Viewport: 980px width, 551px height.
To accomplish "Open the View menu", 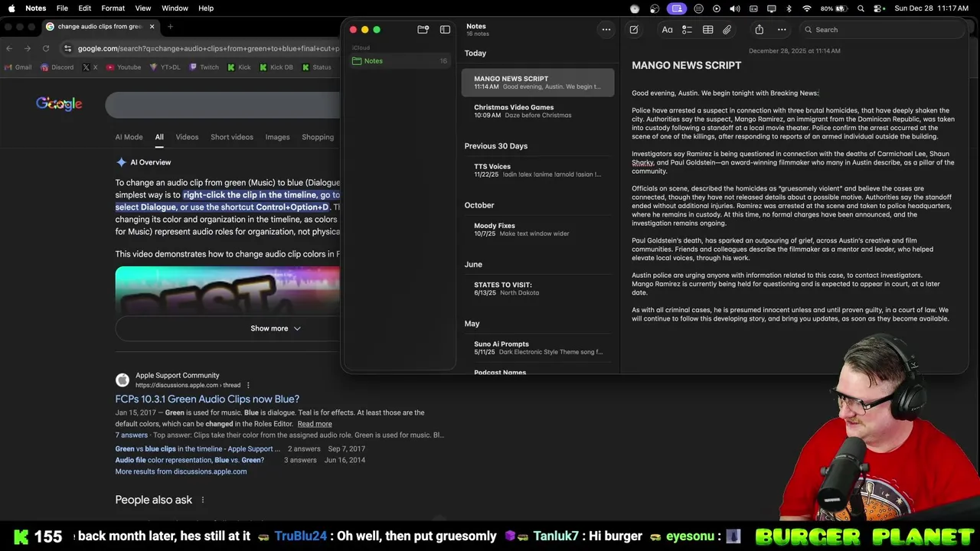I will tap(143, 8).
